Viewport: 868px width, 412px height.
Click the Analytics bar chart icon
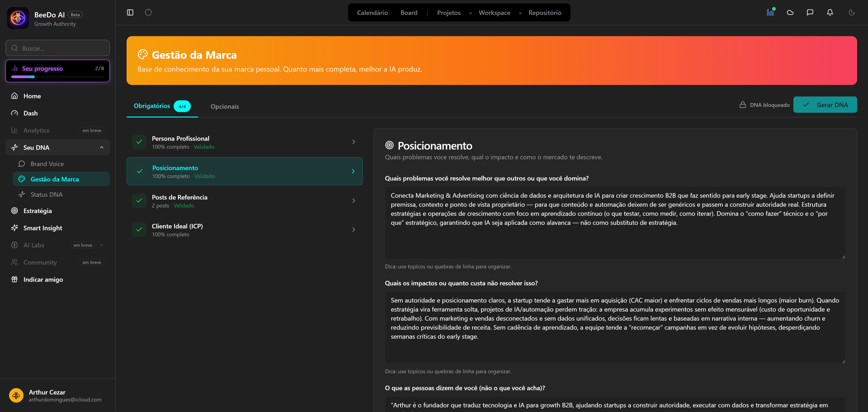click(x=14, y=130)
